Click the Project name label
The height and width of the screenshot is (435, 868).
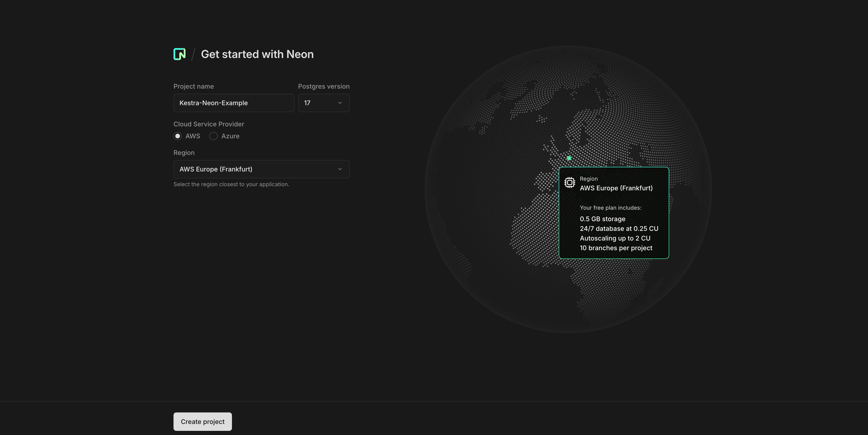coord(193,86)
